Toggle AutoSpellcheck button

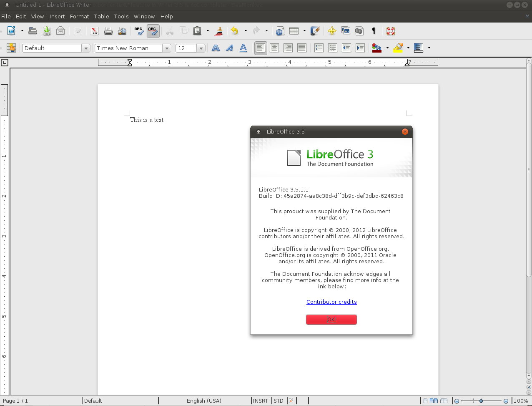point(153,31)
